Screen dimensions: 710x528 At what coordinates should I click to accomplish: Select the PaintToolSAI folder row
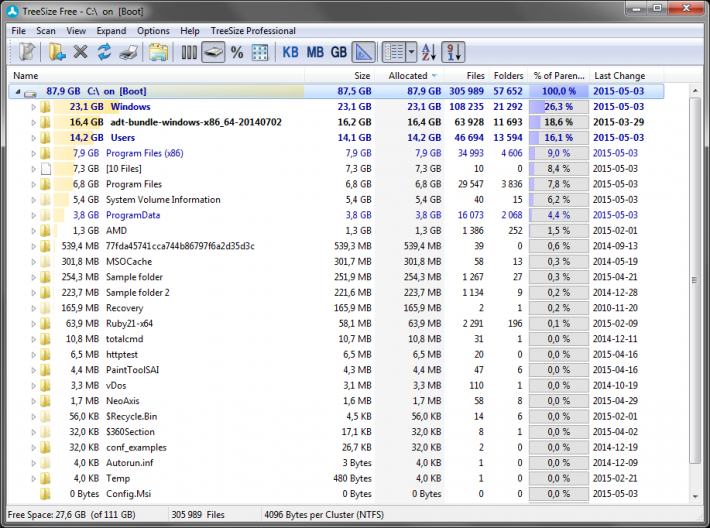tap(336, 370)
